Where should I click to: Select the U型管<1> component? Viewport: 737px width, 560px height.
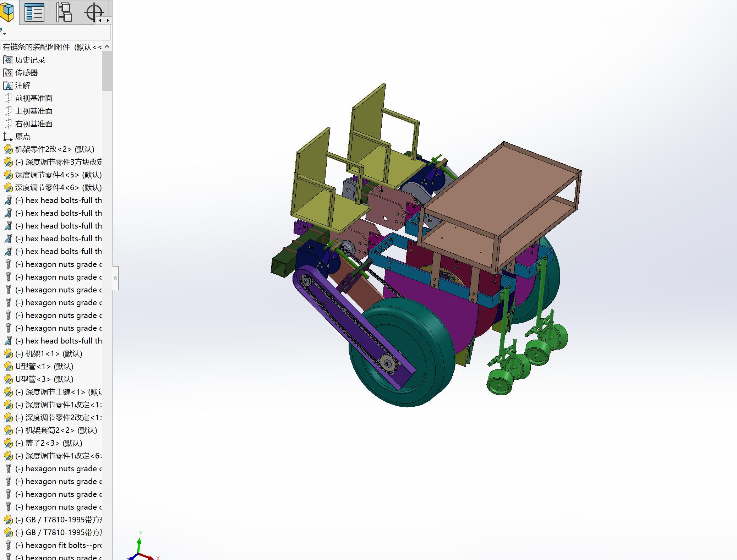[x=44, y=367]
